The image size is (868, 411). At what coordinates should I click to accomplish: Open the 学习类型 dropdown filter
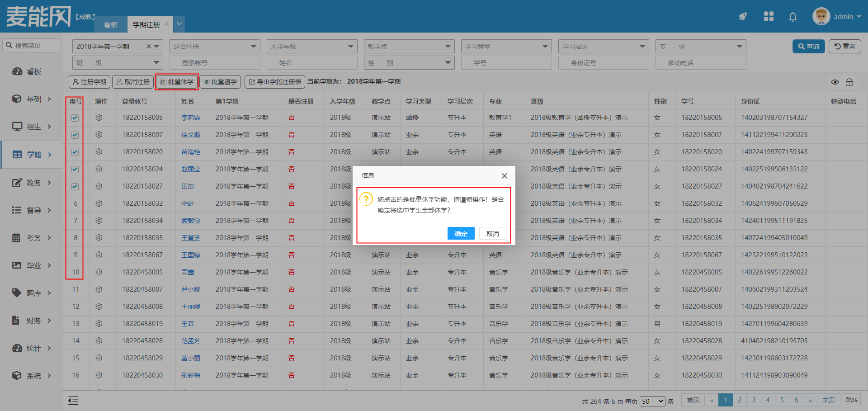(506, 47)
